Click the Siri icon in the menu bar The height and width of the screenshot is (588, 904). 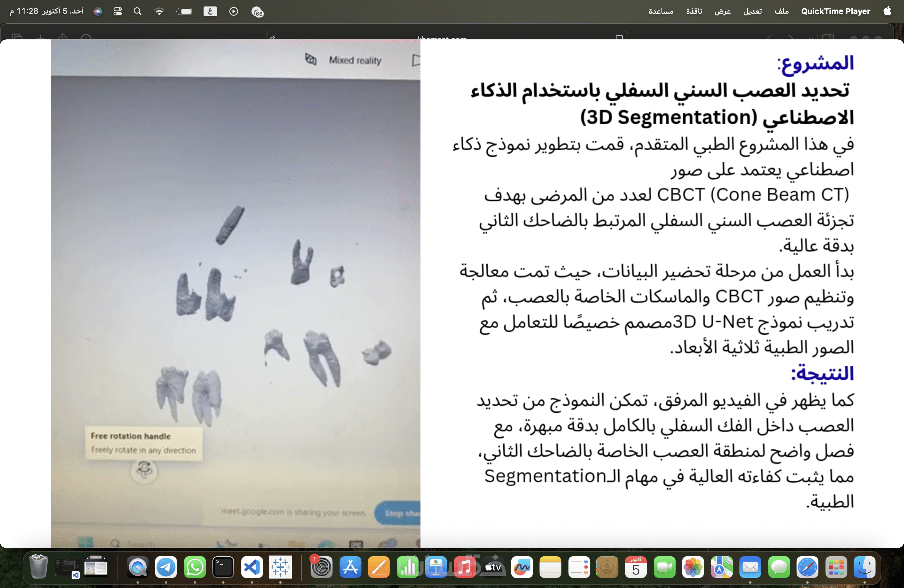[97, 11]
